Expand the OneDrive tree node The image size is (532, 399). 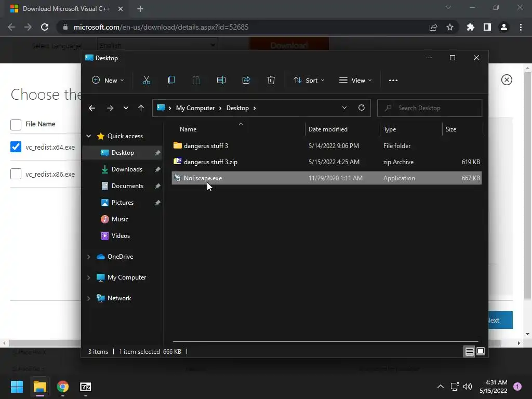(88, 257)
